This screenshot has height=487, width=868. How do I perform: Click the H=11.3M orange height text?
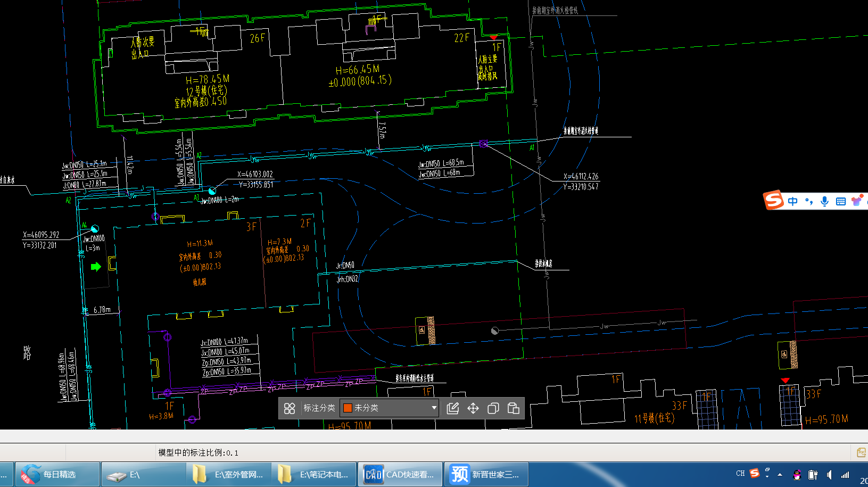[200, 244]
